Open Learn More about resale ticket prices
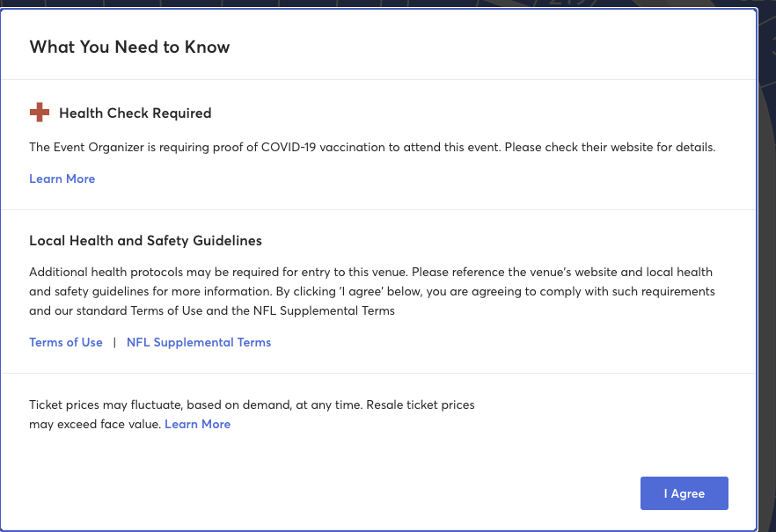776x532 pixels. (197, 424)
